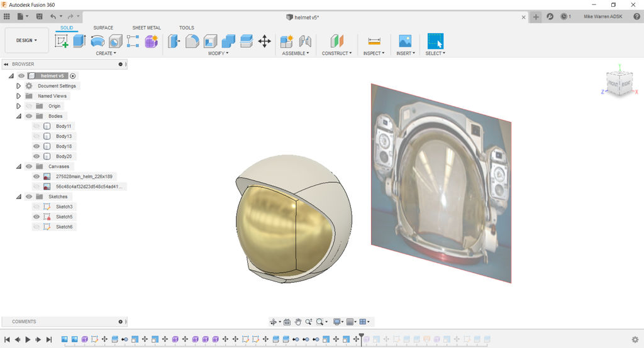The width and height of the screenshot is (644, 348).
Task: Activate the Move/Copy tool
Action: tap(265, 41)
